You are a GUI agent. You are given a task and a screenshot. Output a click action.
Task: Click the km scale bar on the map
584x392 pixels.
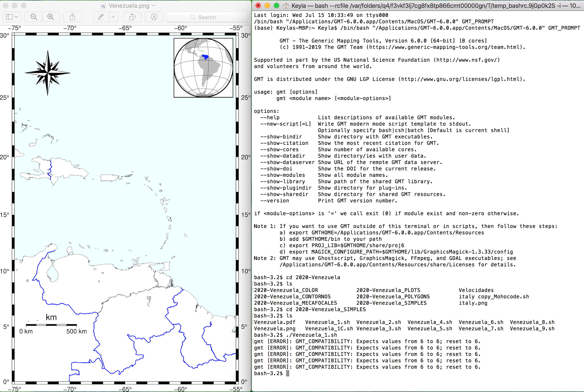[x=51, y=325]
